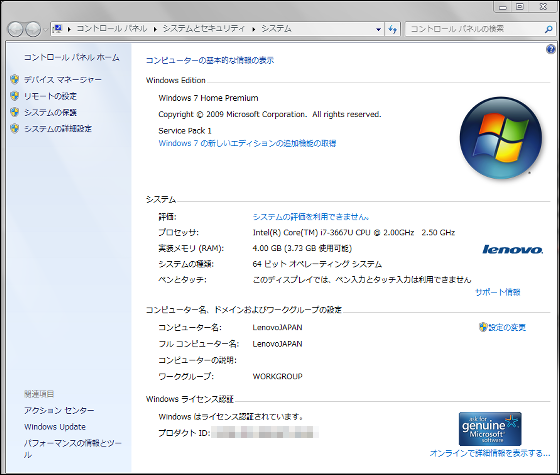This screenshot has height=475, width=560.
Task: Close the System window
Action: coord(543,6)
